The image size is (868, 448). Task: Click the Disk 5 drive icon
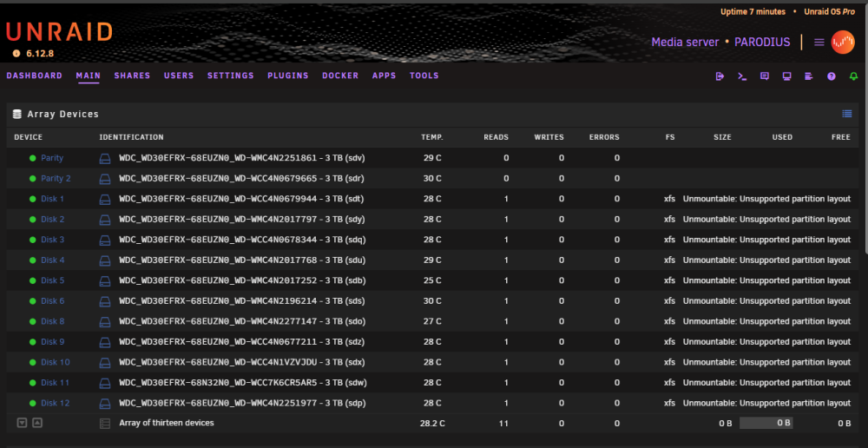click(105, 280)
